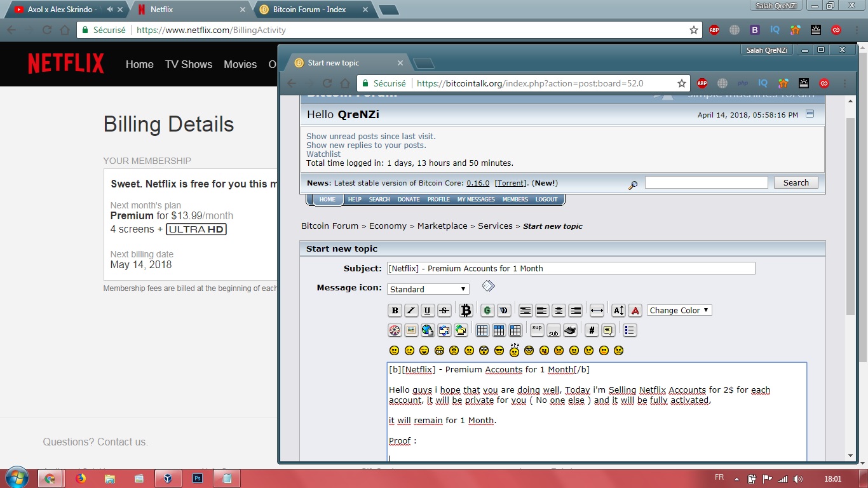Add the confused question-marks smiley
The image size is (868, 488).
pos(514,349)
